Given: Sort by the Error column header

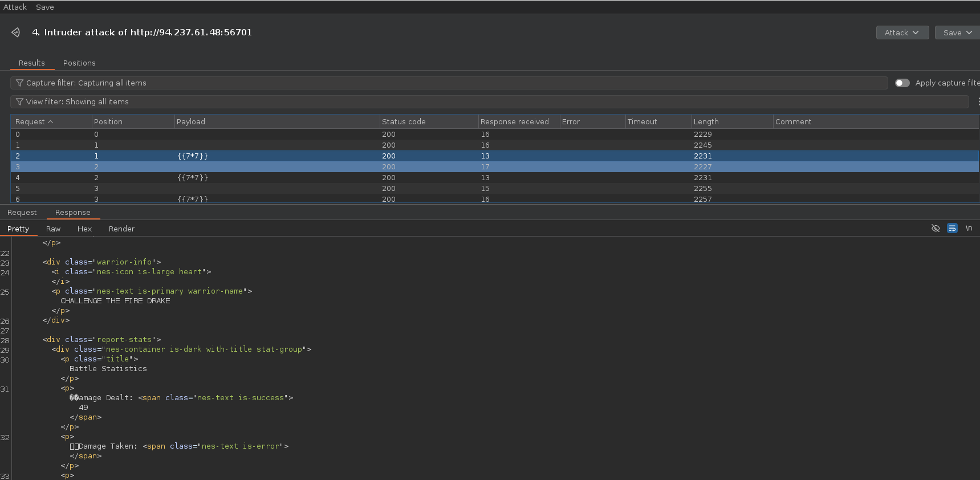Looking at the screenshot, I should (x=593, y=121).
